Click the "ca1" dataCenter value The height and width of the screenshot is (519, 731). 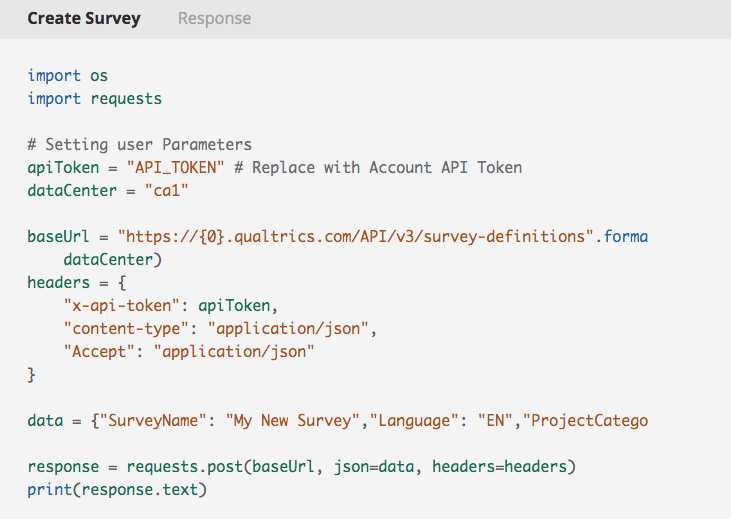pyautogui.click(x=166, y=190)
